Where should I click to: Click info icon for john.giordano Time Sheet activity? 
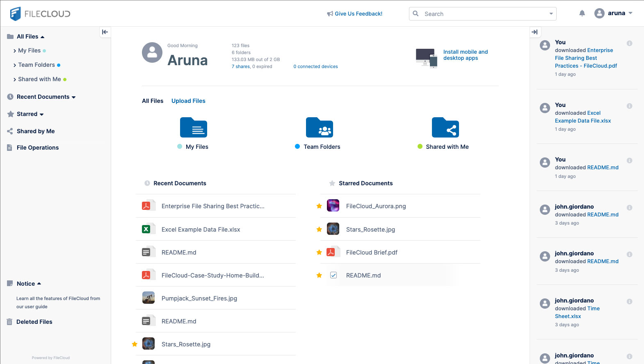pyautogui.click(x=629, y=302)
